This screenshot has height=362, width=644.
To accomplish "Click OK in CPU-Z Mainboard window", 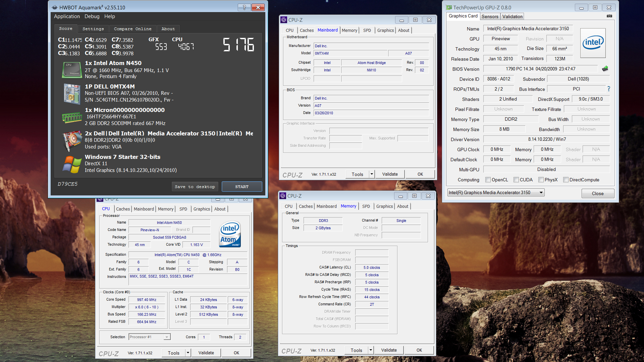I will [x=420, y=174].
